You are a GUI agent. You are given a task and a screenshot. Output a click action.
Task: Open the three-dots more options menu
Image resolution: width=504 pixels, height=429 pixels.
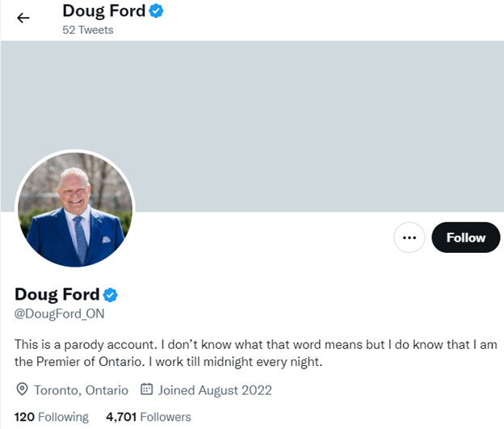(409, 238)
